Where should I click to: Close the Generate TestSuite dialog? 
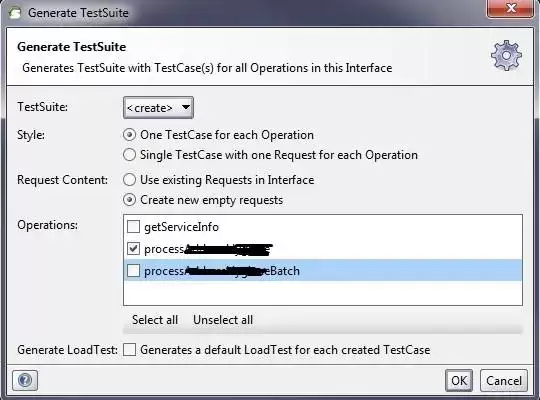click(511, 8)
